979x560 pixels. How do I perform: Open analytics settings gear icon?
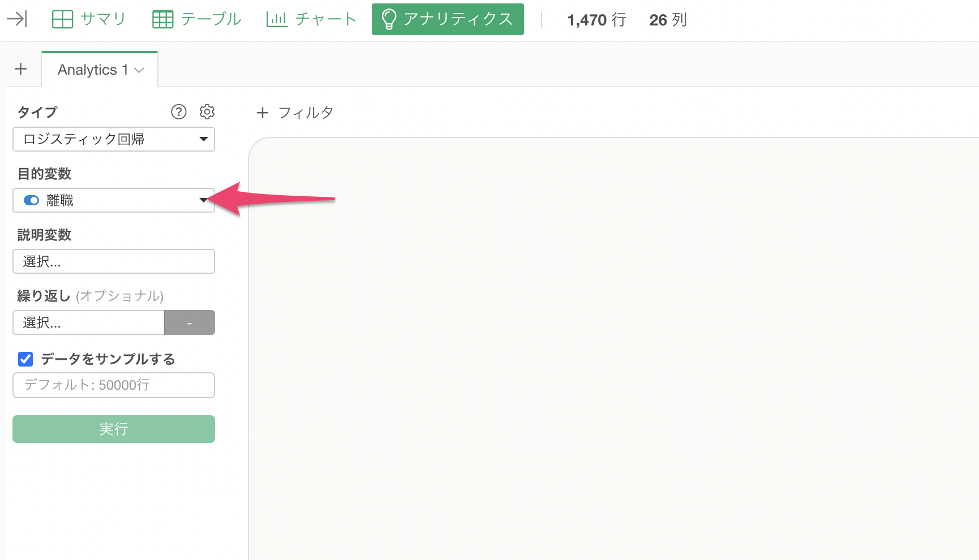(x=207, y=112)
